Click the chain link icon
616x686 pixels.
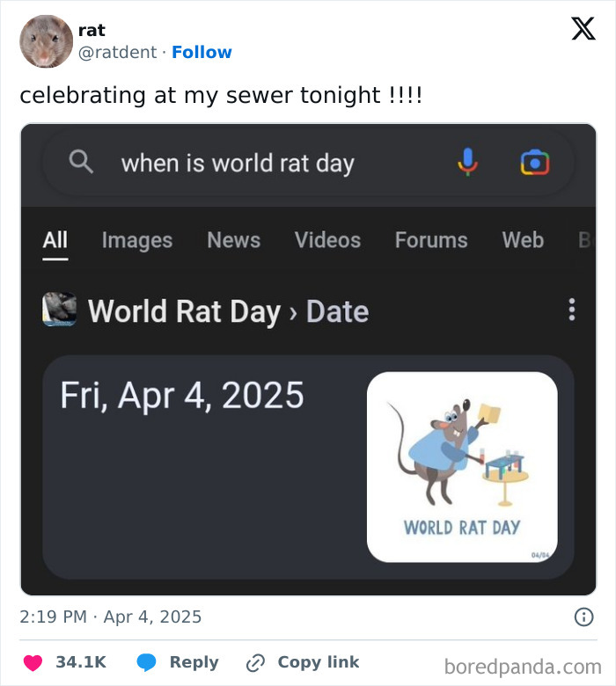point(255,663)
